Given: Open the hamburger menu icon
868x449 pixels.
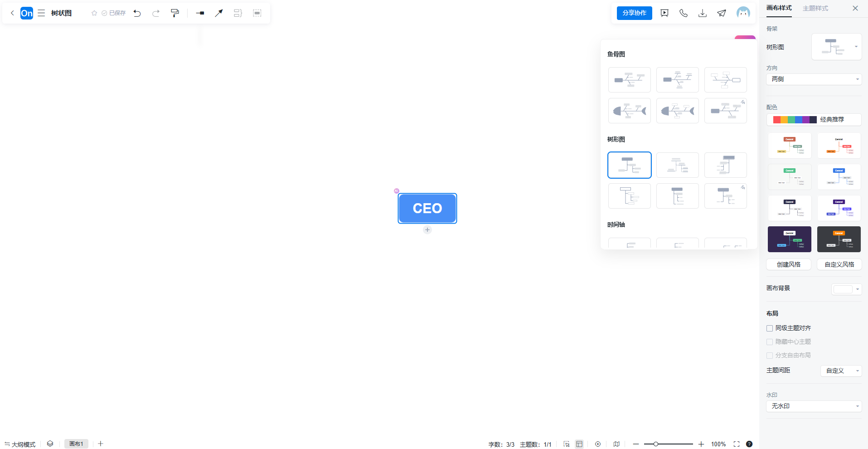Looking at the screenshot, I should coord(41,13).
